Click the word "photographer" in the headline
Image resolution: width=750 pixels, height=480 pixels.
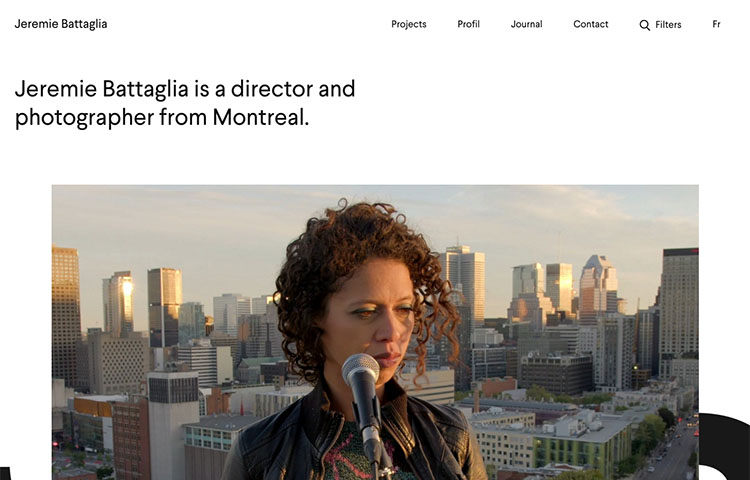pos(84,118)
